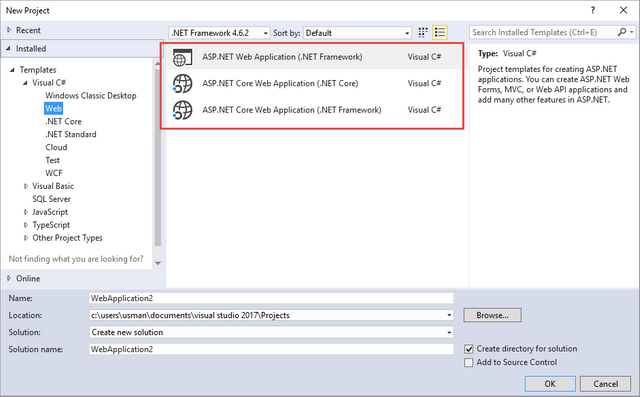Screen dimensions: 640x397
Task: Select Windows Classic Desktop category
Action: 91,95
